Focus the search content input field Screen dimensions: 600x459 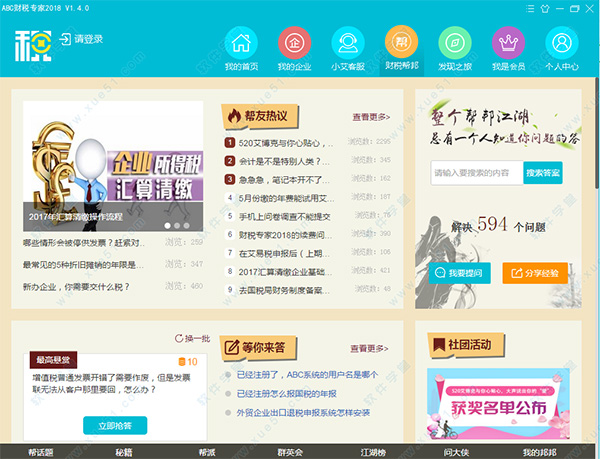(x=477, y=173)
